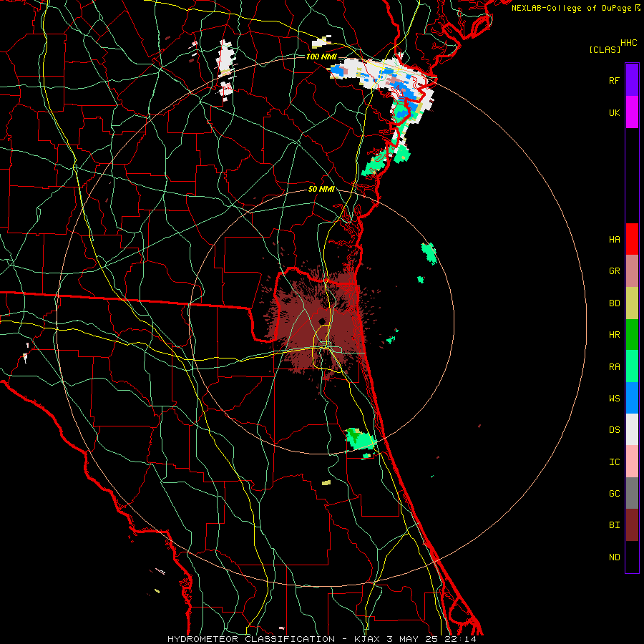Click the '3 MAY 25' date text
This screenshot has height=644, width=644.
412,639
